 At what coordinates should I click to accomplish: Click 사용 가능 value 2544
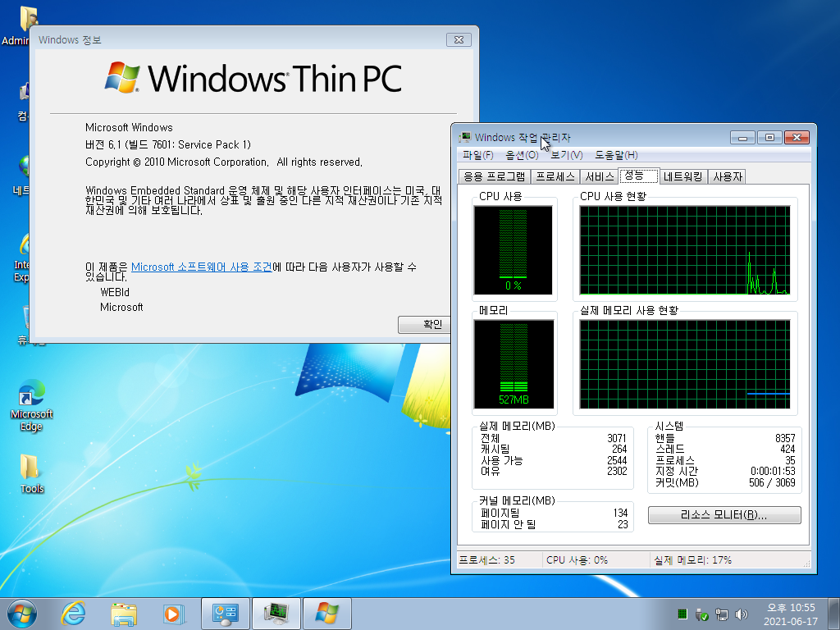coord(617,460)
